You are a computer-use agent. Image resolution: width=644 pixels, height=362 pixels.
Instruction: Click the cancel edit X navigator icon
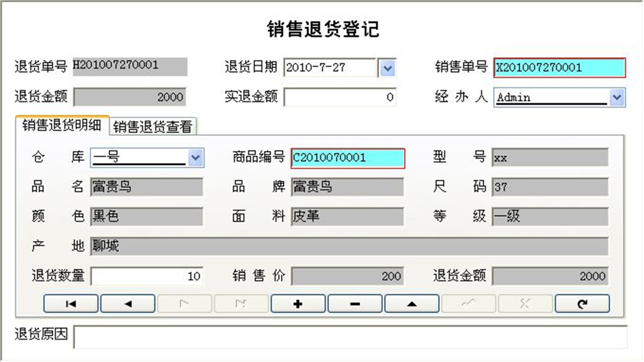(525, 303)
